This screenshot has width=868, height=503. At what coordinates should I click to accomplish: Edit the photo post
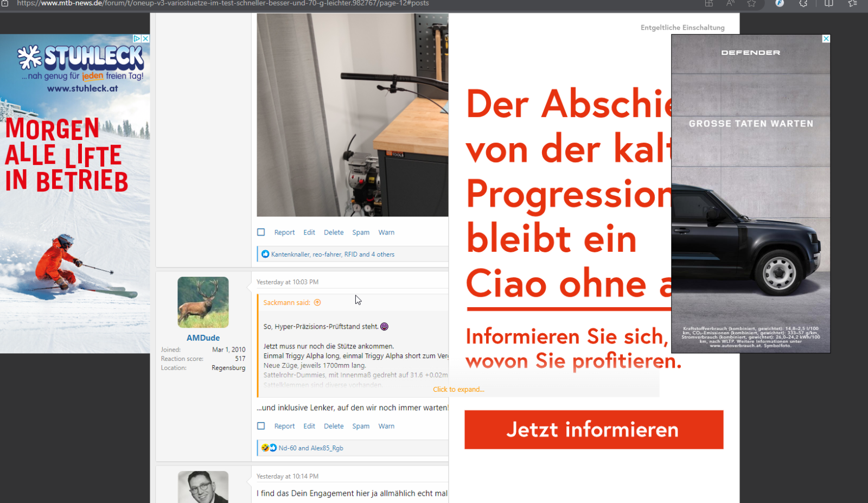309,232
